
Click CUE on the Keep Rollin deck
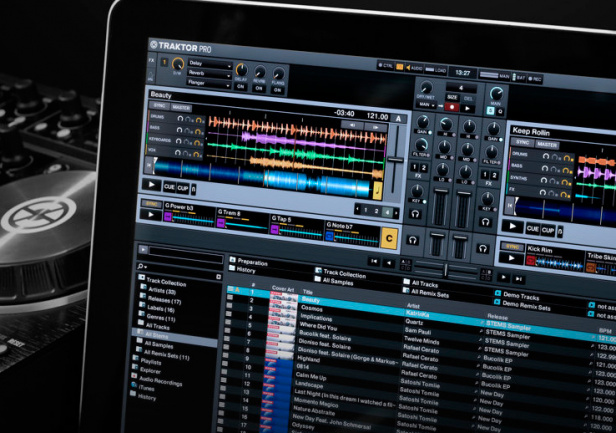(532, 229)
